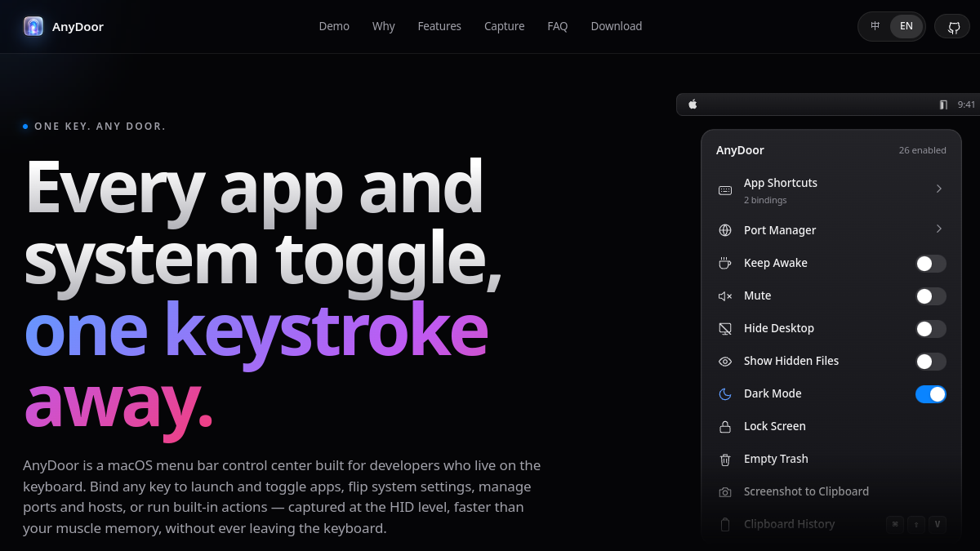Click the Clipboard History icon
980x551 pixels.
(x=725, y=524)
